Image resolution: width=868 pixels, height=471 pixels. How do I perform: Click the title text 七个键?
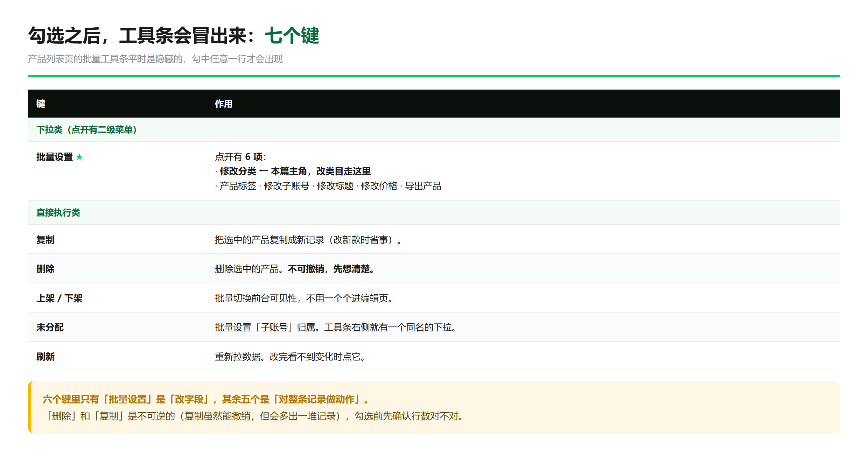[x=292, y=36]
